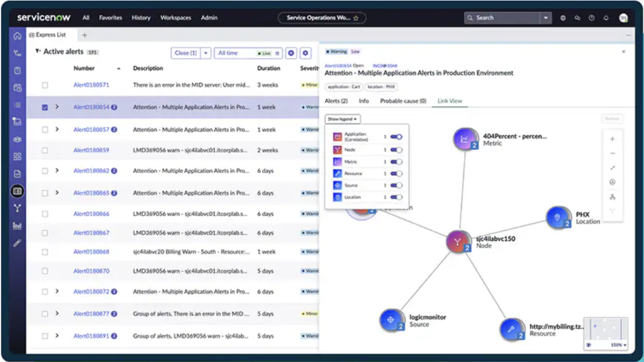The image size is (644, 362).
Task: Switch to the Probable cause (0) tab
Action: point(403,101)
